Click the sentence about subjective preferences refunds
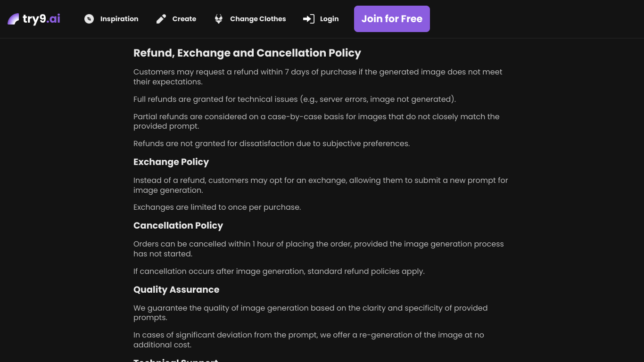Viewport: 644px width, 362px height. pyautogui.click(x=272, y=143)
